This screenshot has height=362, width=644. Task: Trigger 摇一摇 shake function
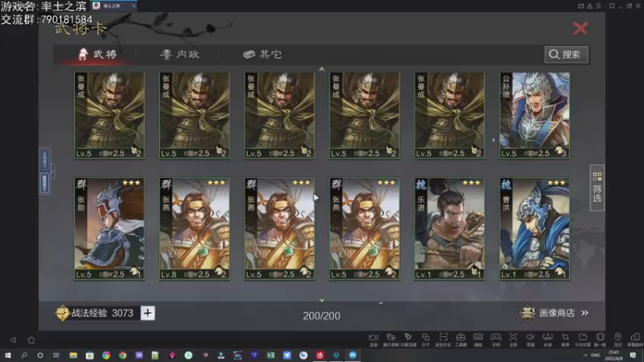click(600, 339)
